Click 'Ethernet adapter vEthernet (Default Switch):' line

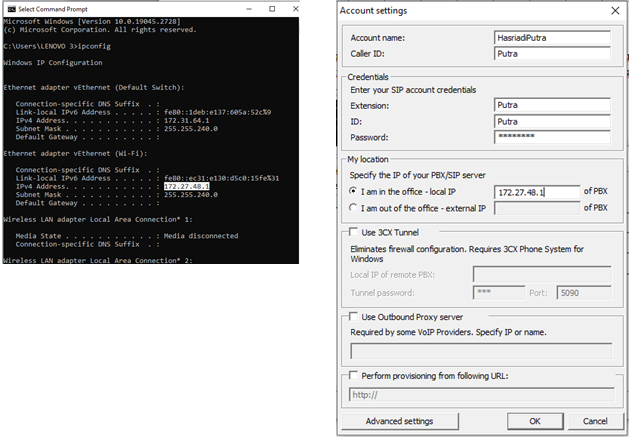[94, 87]
